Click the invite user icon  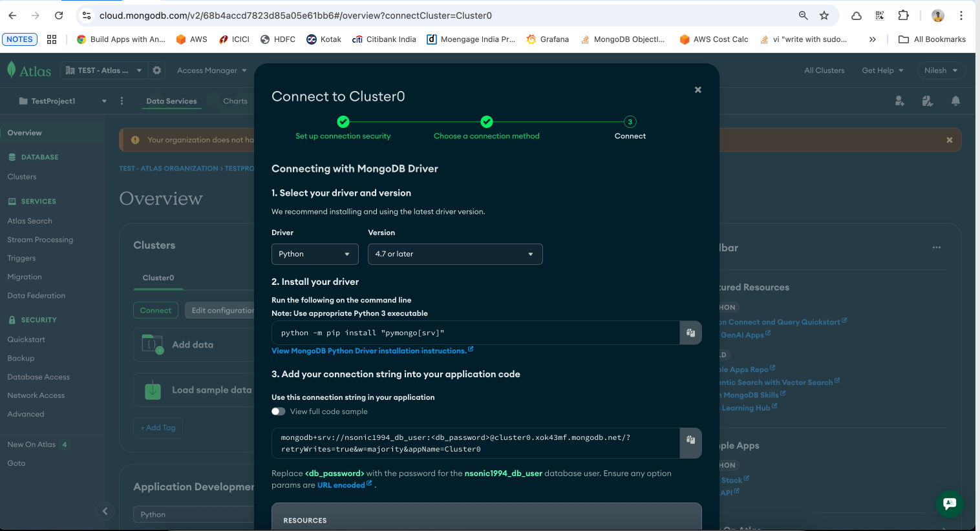pos(899,101)
